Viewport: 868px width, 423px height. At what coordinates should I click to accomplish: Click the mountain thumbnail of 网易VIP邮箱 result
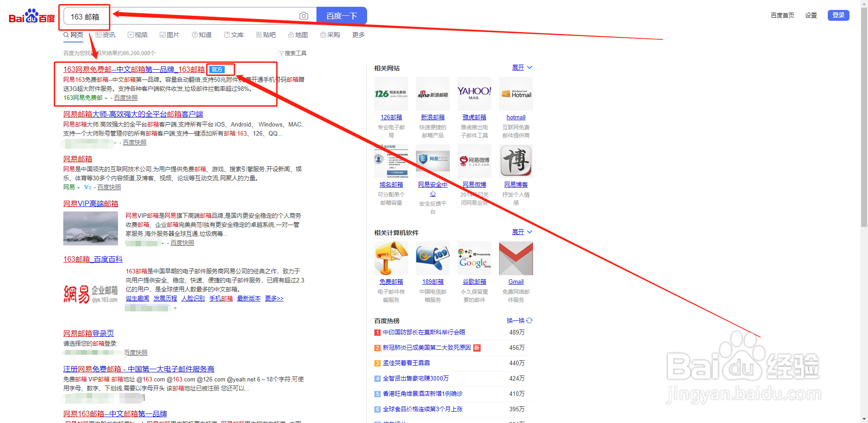pyautogui.click(x=90, y=228)
